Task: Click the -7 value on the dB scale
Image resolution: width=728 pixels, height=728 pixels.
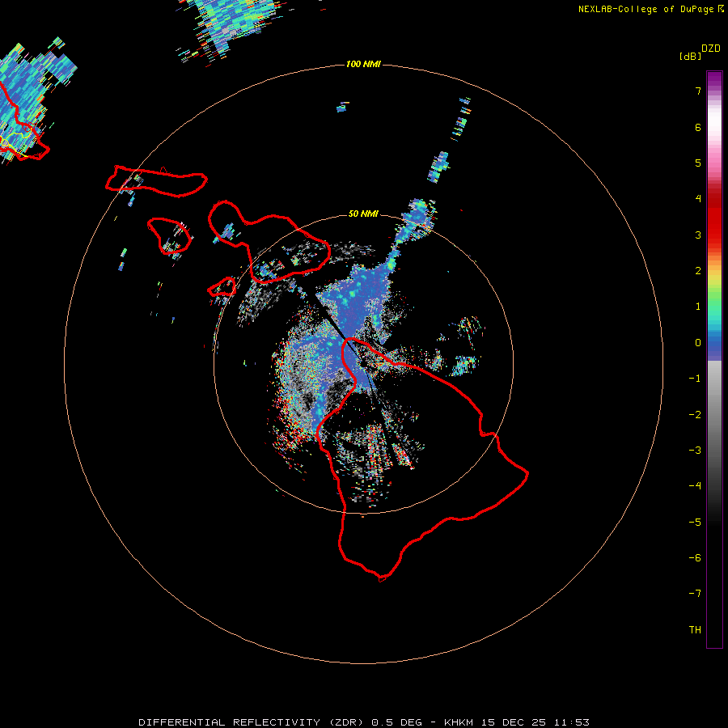Action: [695, 594]
